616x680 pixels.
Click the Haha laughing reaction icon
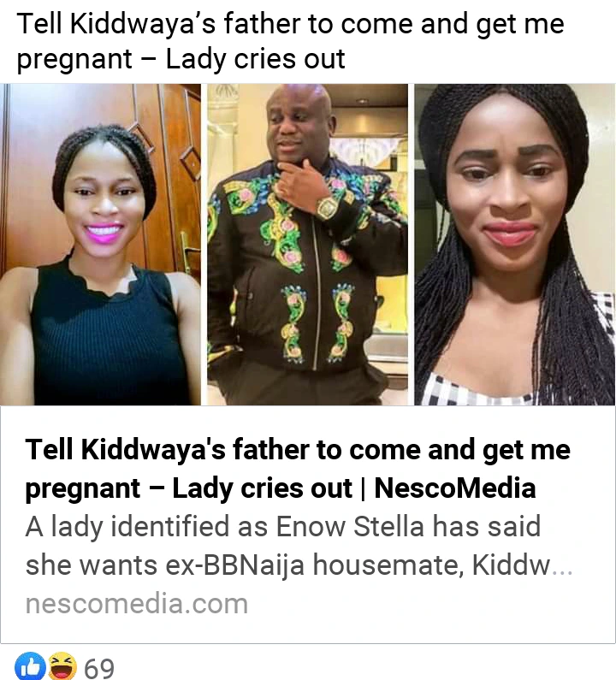click(62, 665)
